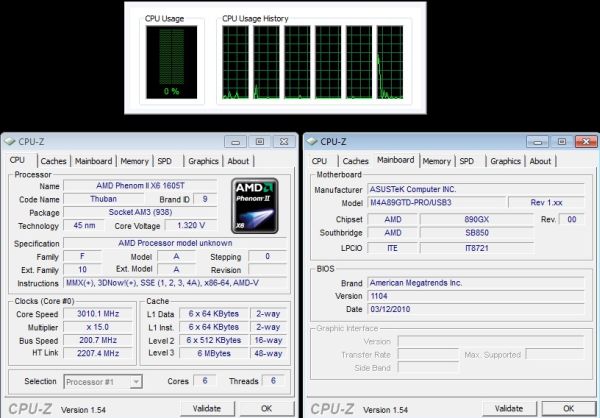Image resolution: width=600 pixels, height=418 pixels.
Task: Click the Rev 1.xx motherboard revision field
Action: coord(546,202)
